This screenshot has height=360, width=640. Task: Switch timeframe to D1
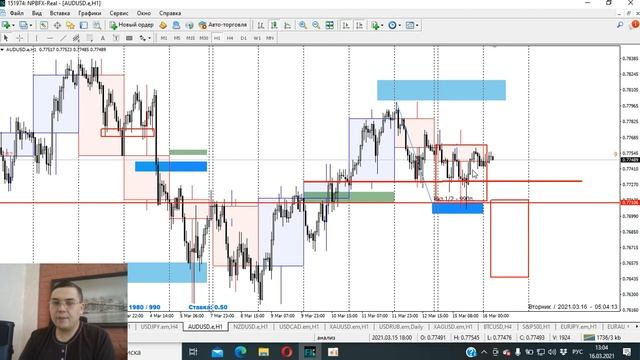click(x=243, y=38)
